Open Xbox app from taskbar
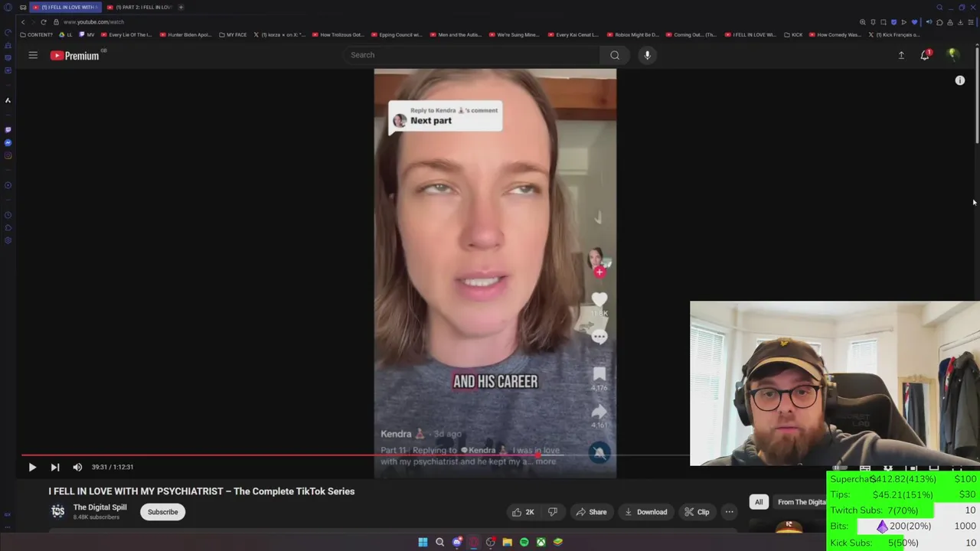980x551 pixels. click(x=541, y=542)
